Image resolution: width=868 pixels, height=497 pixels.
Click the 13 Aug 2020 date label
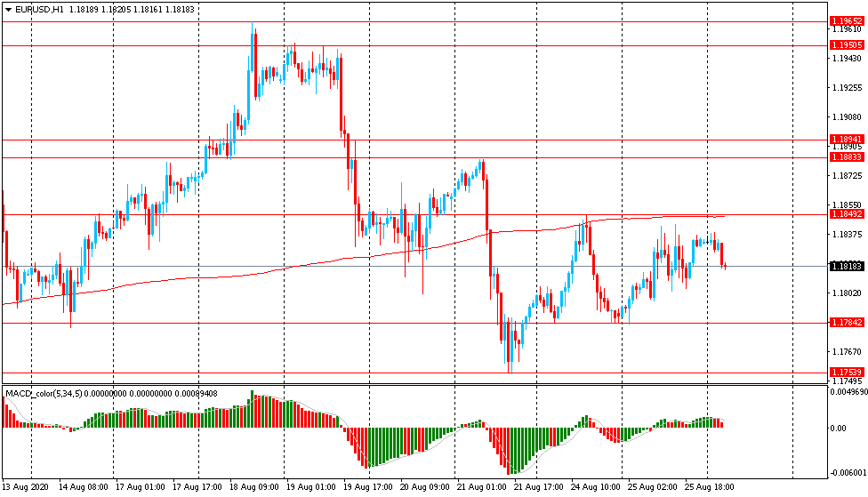pos(25,487)
